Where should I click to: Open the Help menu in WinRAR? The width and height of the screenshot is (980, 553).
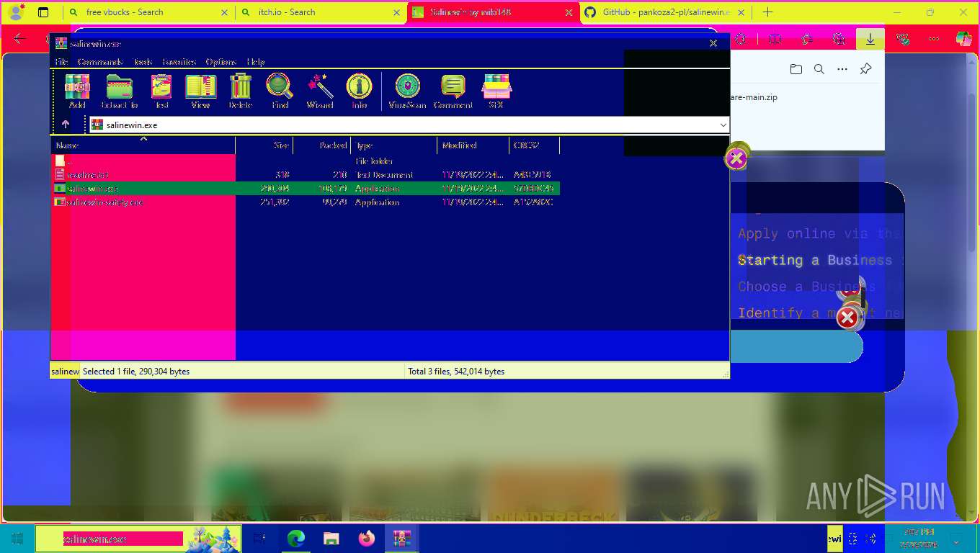[256, 62]
